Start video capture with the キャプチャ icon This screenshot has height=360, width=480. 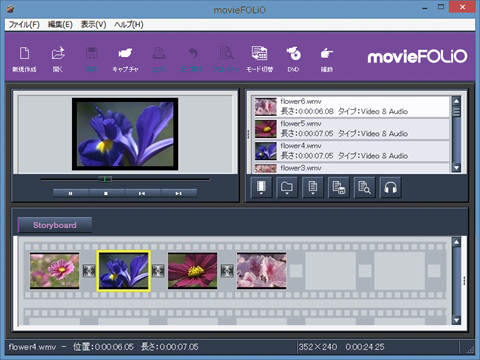tap(125, 59)
